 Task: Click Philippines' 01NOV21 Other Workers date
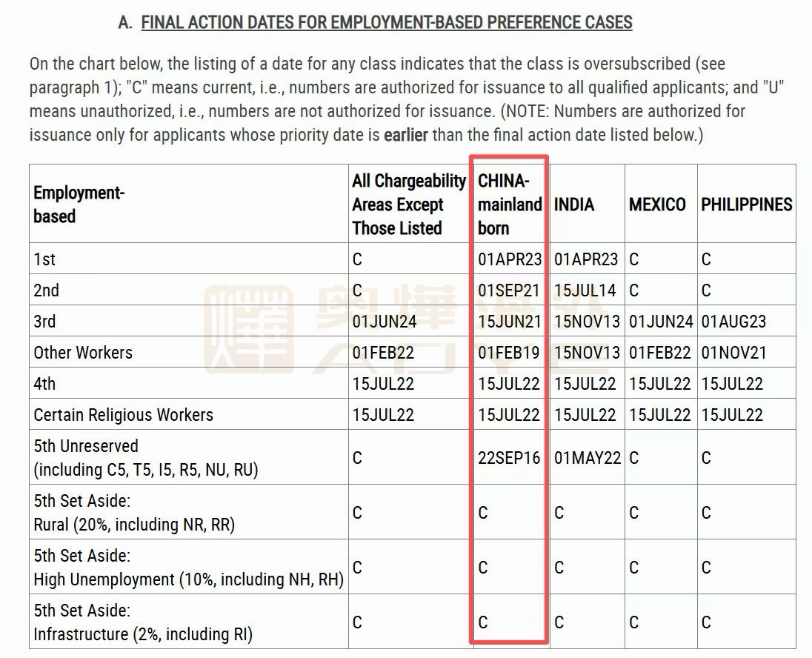(733, 353)
